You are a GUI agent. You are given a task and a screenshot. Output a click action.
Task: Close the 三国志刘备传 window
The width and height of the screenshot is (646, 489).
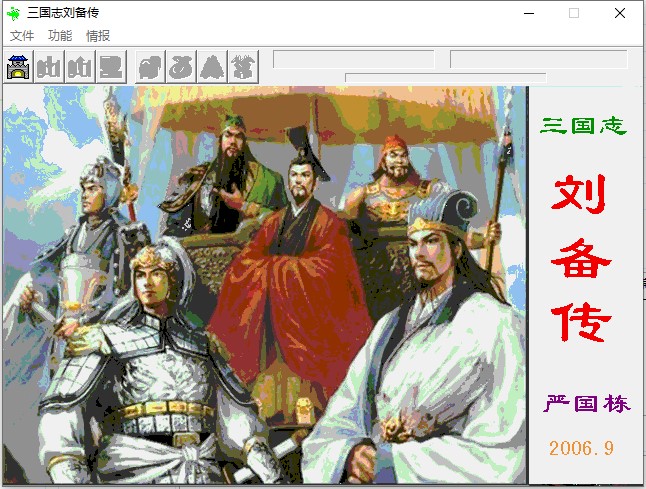[x=620, y=13]
